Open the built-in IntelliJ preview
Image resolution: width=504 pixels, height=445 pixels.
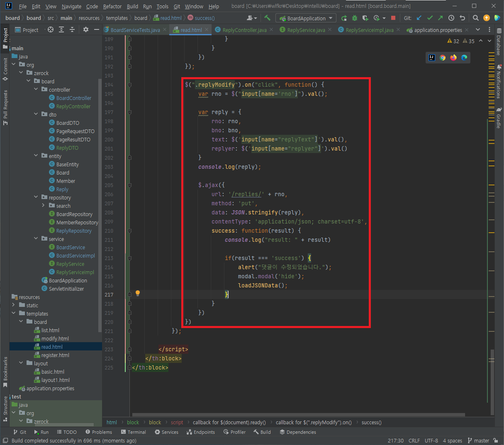click(432, 58)
